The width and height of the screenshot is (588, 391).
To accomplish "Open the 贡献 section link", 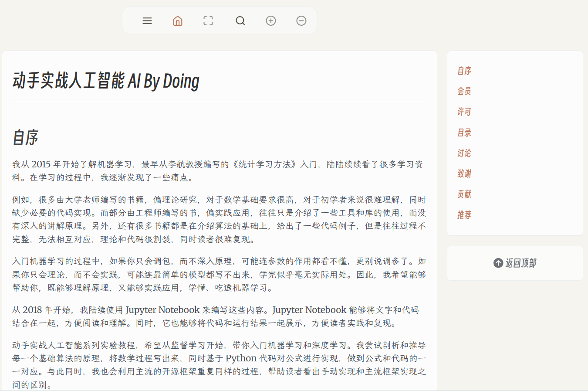I will tap(464, 194).
